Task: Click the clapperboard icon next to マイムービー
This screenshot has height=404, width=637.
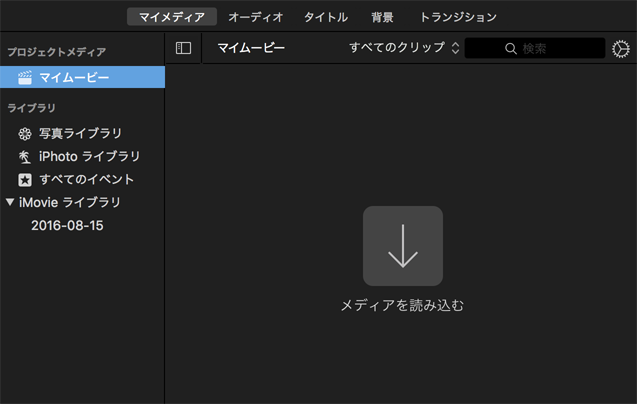Action: [x=25, y=77]
